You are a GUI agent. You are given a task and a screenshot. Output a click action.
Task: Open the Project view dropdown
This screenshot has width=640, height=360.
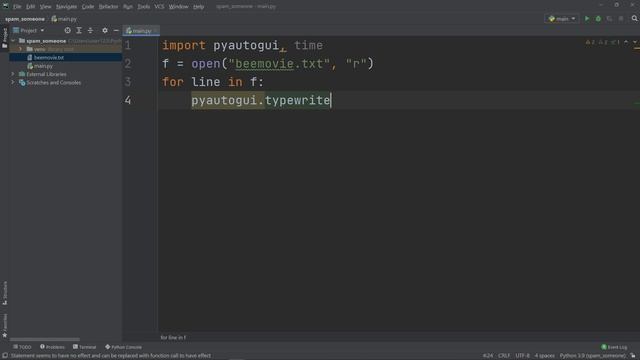[x=29, y=30]
